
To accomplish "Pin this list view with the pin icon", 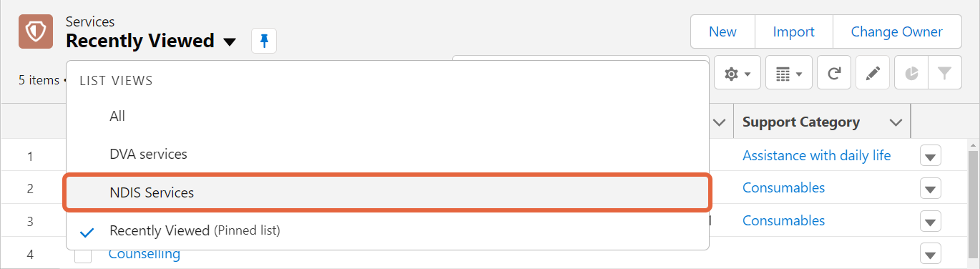I will 264,41.
